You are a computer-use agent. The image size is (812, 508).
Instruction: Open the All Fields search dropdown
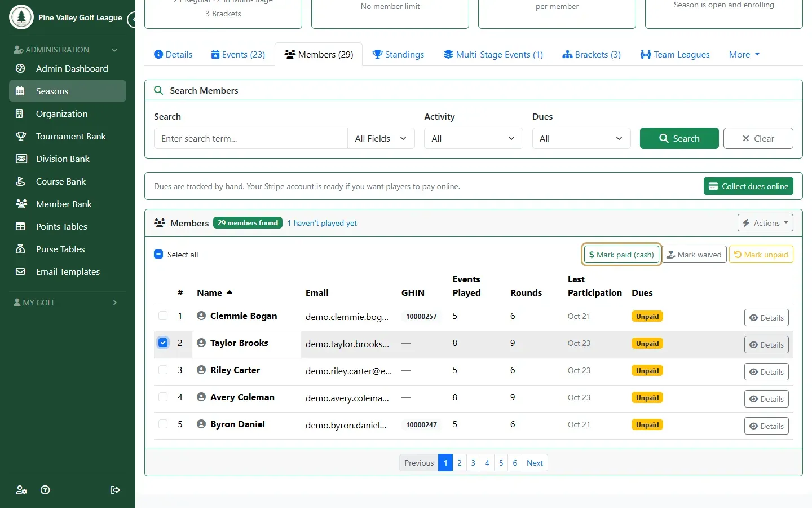tap(381, 138)
